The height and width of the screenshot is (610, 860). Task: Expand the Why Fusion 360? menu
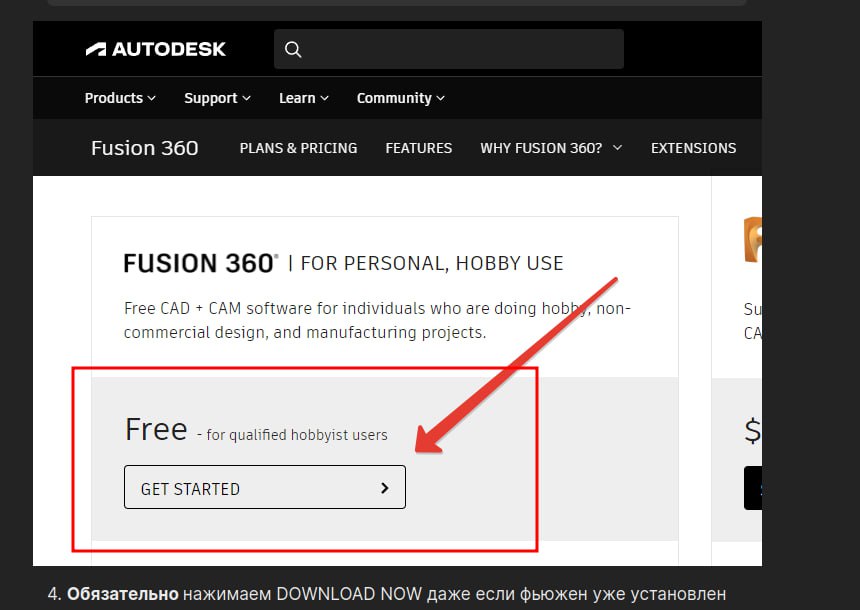pyautogui.click(x=551, y=148)
